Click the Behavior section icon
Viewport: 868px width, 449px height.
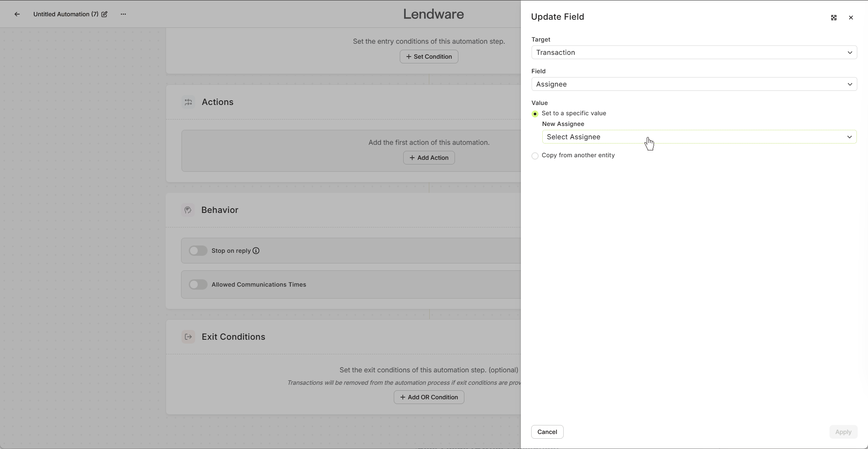188,210
